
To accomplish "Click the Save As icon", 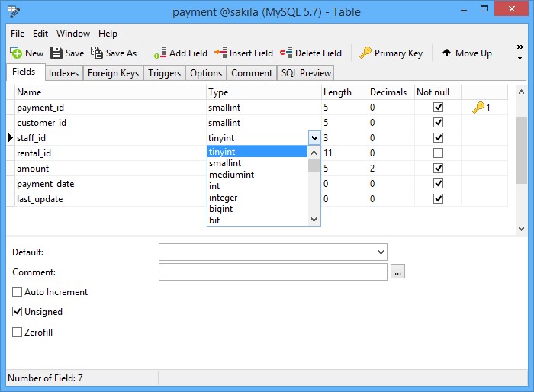I will (x=97, y=53).
